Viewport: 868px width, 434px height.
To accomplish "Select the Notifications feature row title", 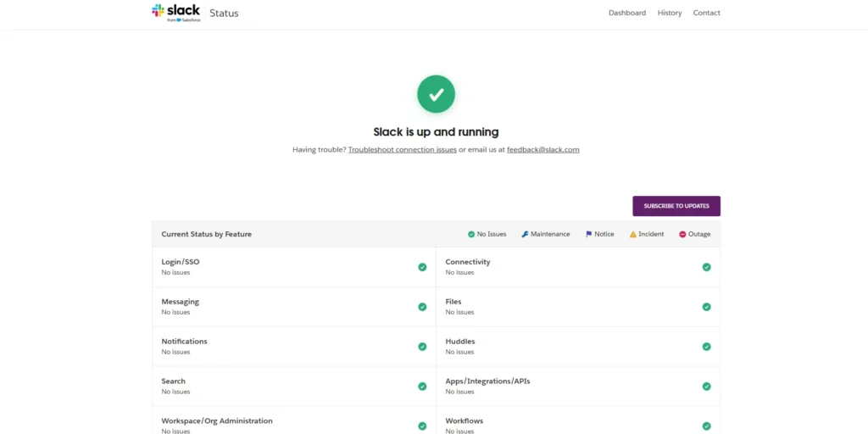I will tap(184, 342).
